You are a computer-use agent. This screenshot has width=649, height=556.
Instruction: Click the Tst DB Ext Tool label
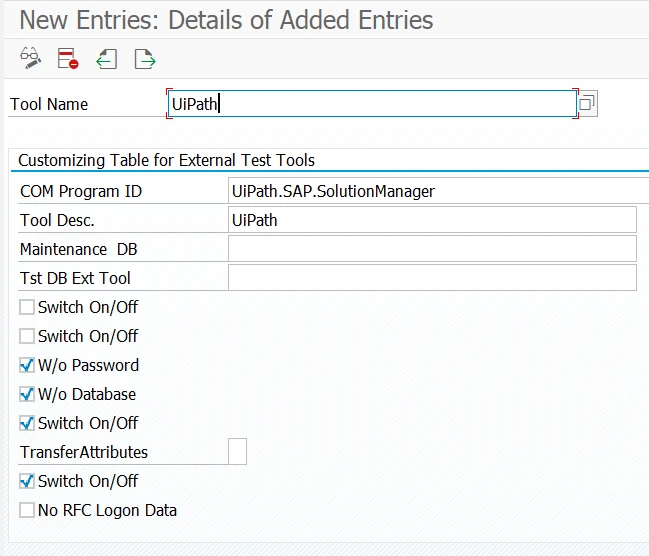pyautogui.click(x=75, y=278)
